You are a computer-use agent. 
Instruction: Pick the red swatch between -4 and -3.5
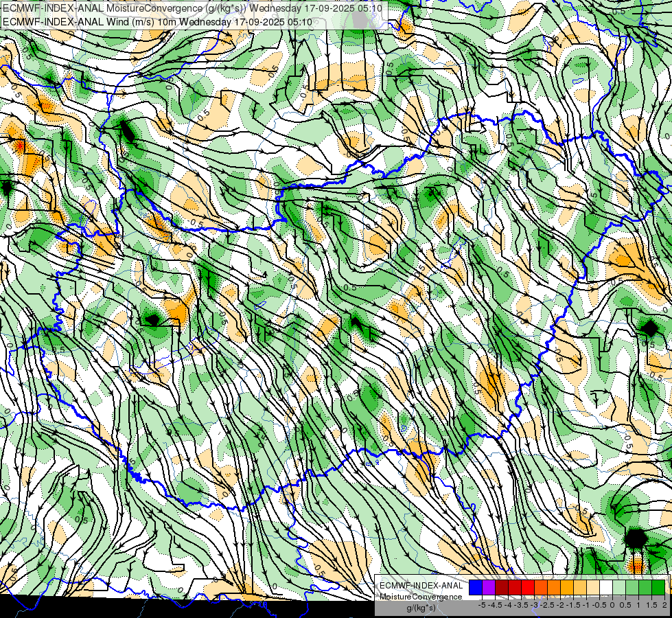515,588
